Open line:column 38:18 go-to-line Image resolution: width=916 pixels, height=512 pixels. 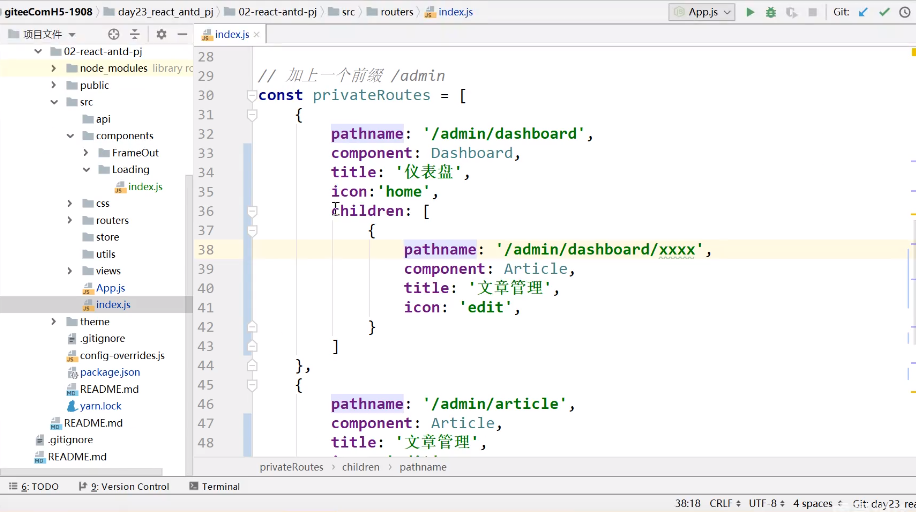pos(688,503)
